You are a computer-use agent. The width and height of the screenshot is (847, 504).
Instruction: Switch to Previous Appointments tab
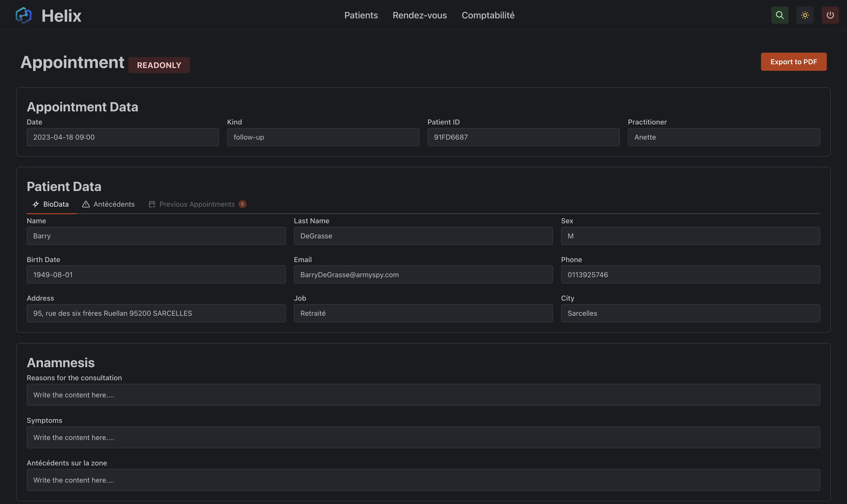tap(197, 204)
